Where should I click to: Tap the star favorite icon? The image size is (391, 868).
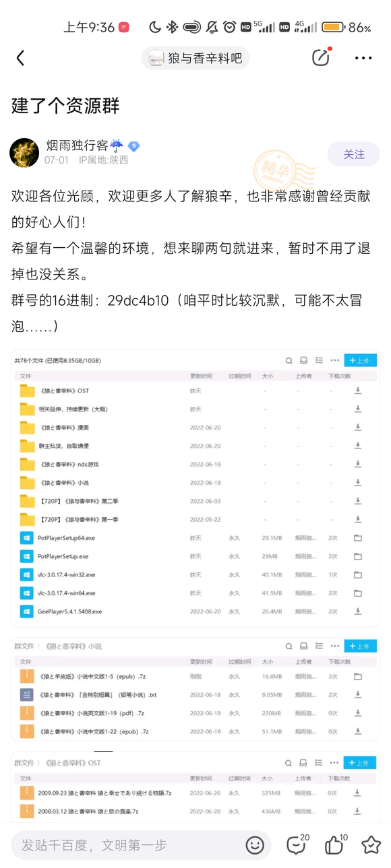pyautogui.click(x=371, y=845)
